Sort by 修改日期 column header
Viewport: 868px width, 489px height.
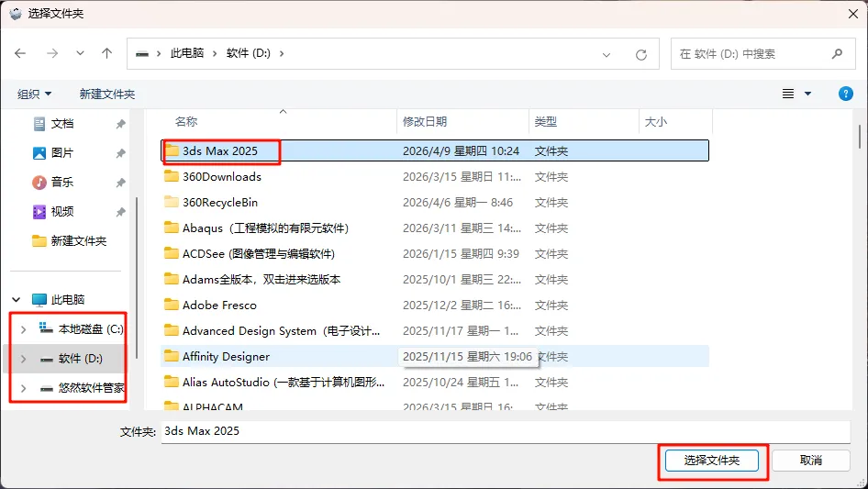[x=425, y=121]
